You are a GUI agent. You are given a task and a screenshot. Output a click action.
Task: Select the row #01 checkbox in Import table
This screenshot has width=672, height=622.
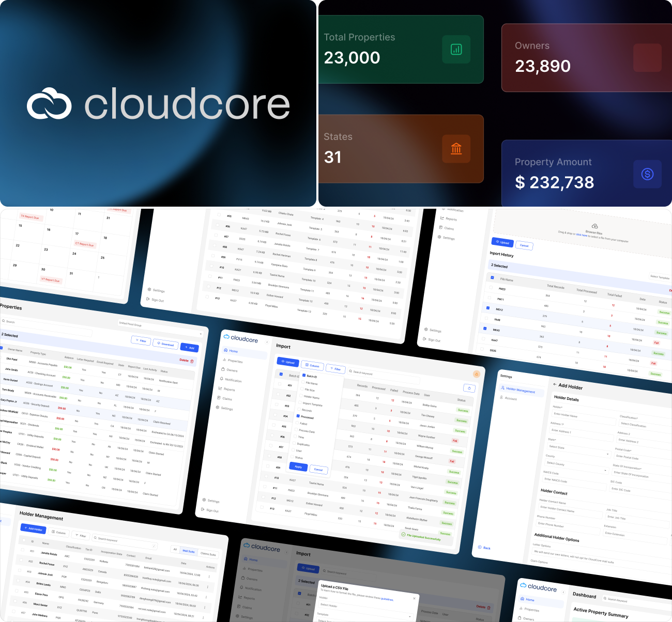coord(280,384)
